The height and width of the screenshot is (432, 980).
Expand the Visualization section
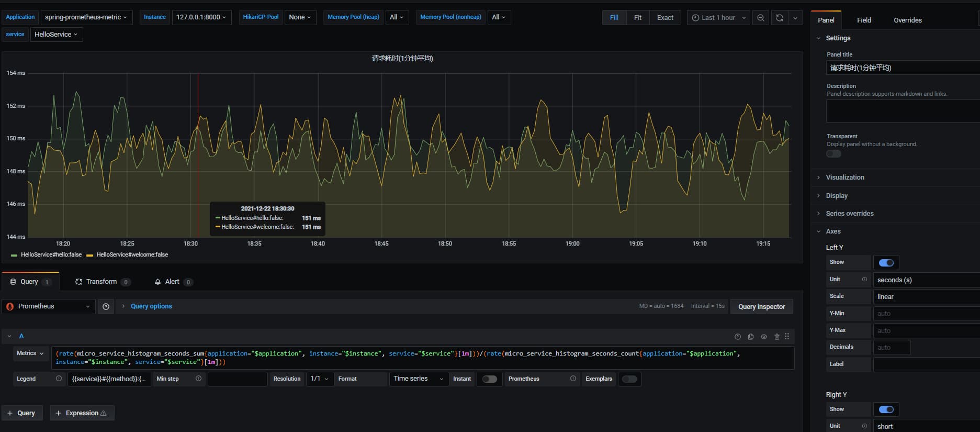844,178
